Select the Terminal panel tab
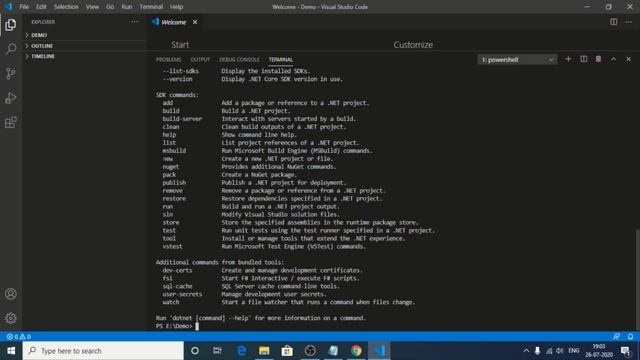 point(280,60)
